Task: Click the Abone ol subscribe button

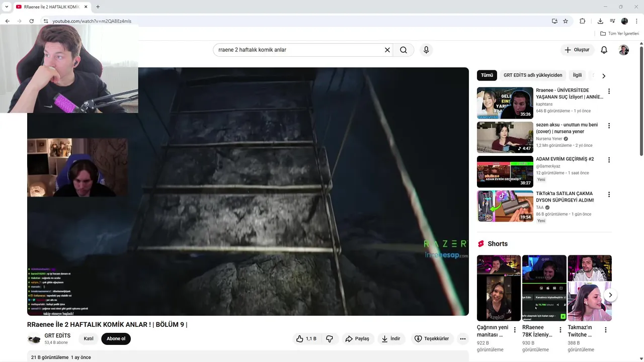Action: pyautogui.click(x=116, y=339)
